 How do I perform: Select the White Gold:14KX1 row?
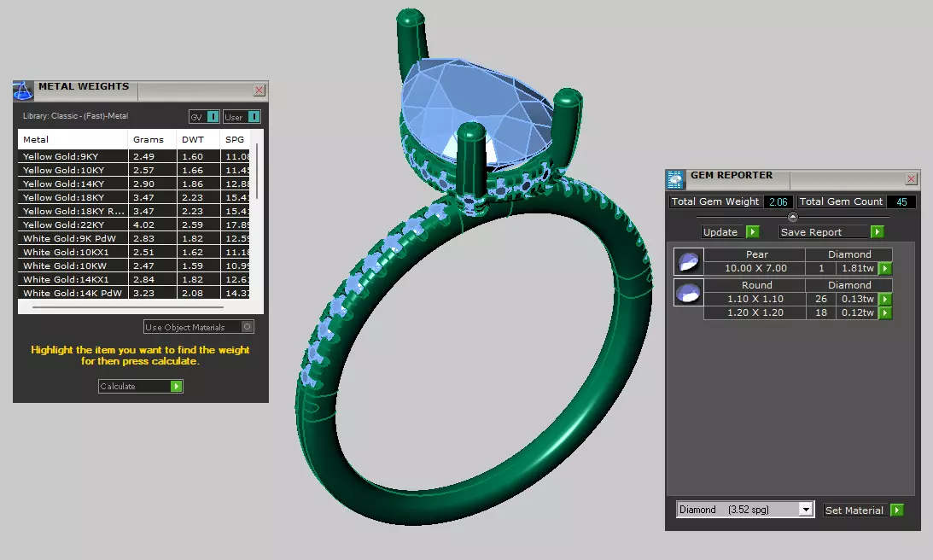pyautogui.click(x=134, y=280)
